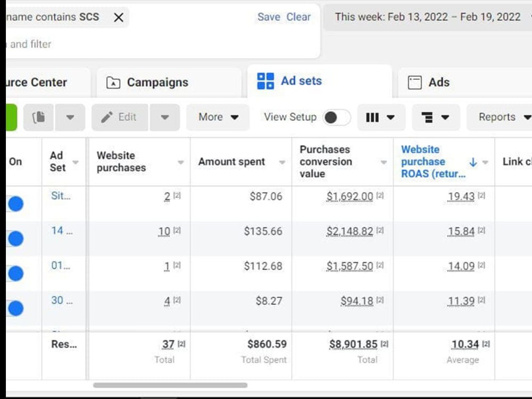Click the Columns customization icon

[x=372, y=117]
